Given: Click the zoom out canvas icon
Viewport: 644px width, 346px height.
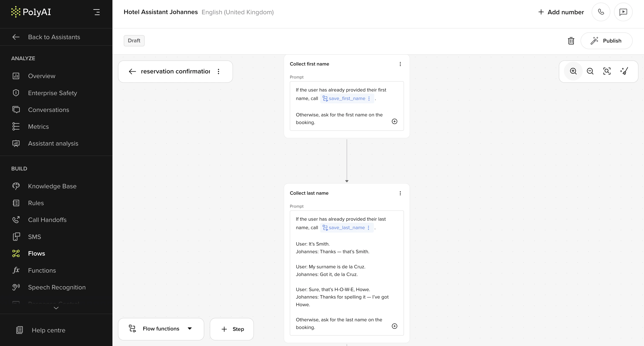Looking at the screenshot, I should coord(590,71).
